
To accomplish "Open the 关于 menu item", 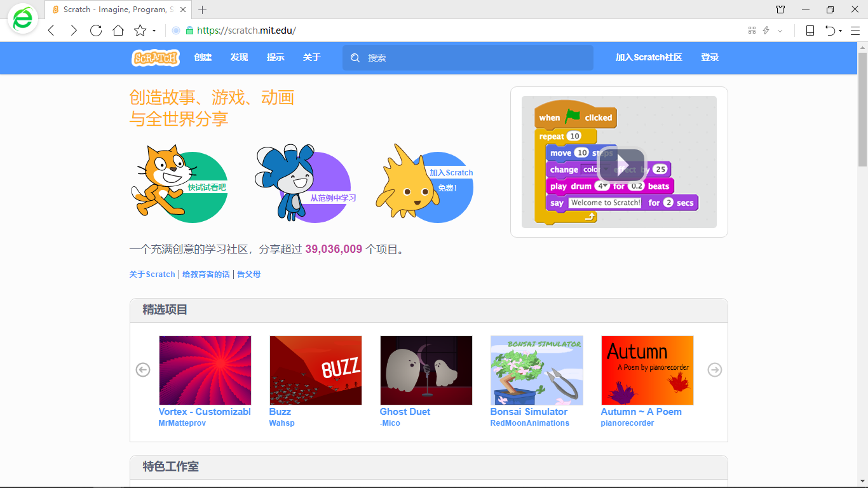I will coord(311,58).
